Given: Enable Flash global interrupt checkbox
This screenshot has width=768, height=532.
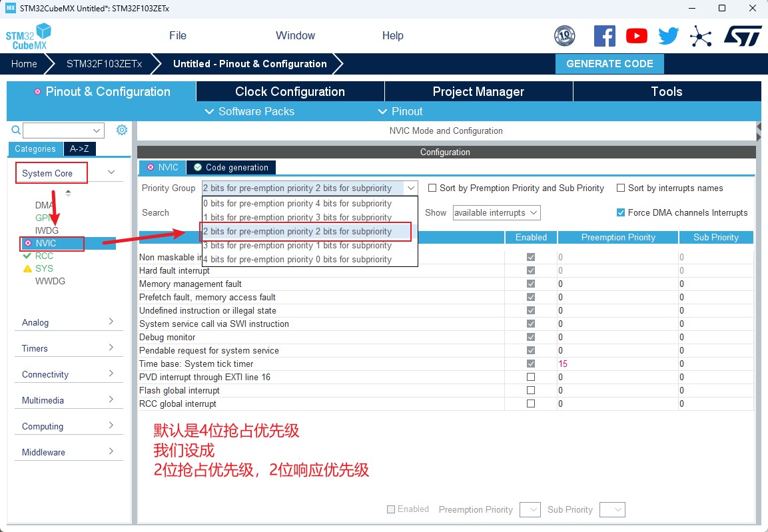Looking at the screenshot, I should 530,390.
